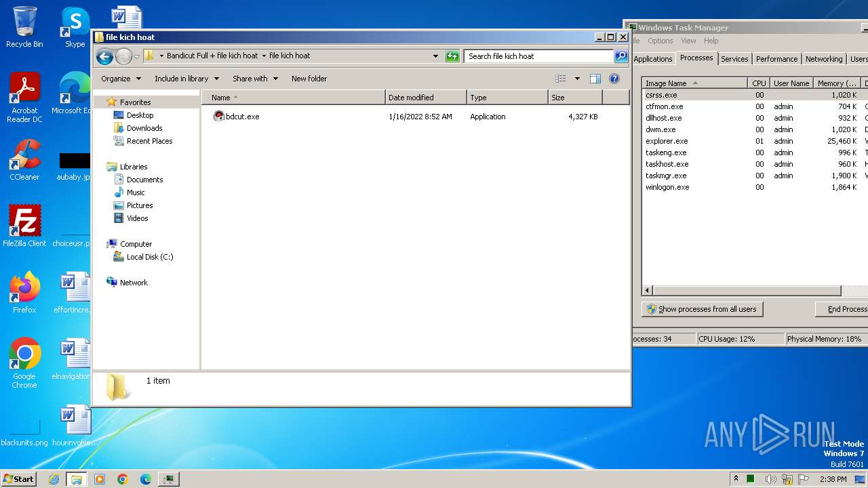
Task: Open Documents library in navigation pane
Action: (x=144, y=180)
